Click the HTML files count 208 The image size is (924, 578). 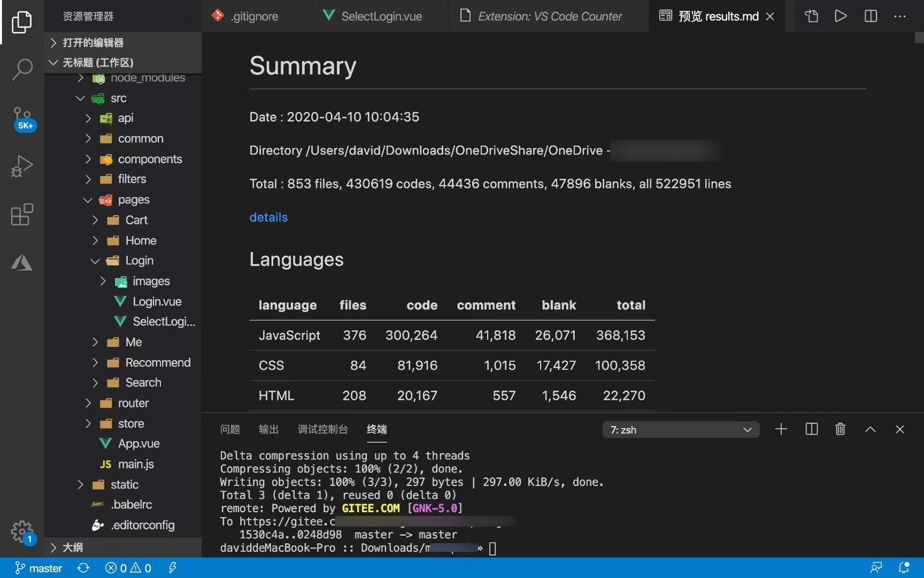354,396
